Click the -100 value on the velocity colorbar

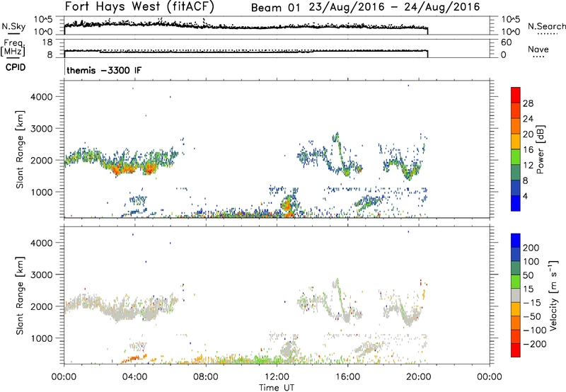coord(534,330)
